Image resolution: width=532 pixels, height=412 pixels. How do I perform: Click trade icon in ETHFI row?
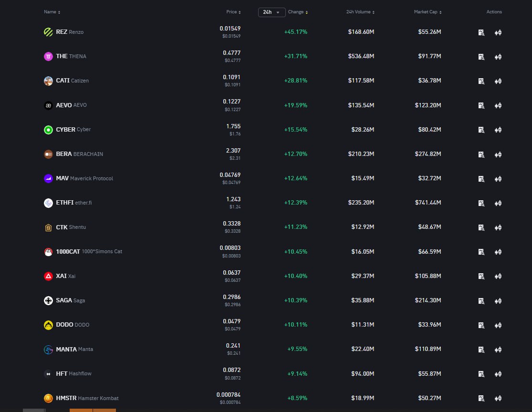pos(498,203)
